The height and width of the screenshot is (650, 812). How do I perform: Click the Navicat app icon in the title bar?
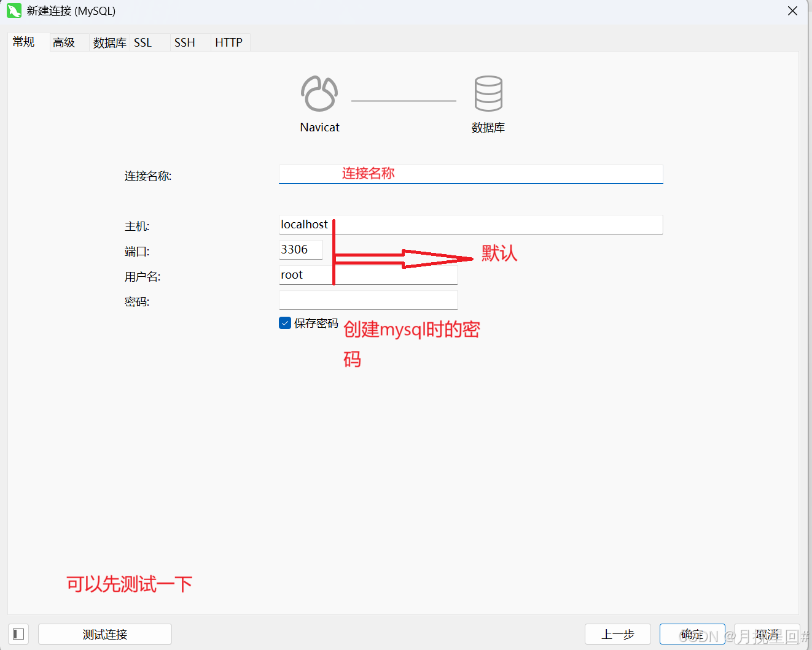point(14,10)
